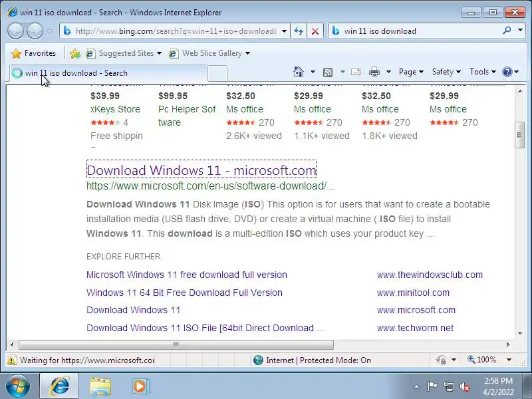Click the Read Mail icon

pyautogui.click(x=356, y=72)
